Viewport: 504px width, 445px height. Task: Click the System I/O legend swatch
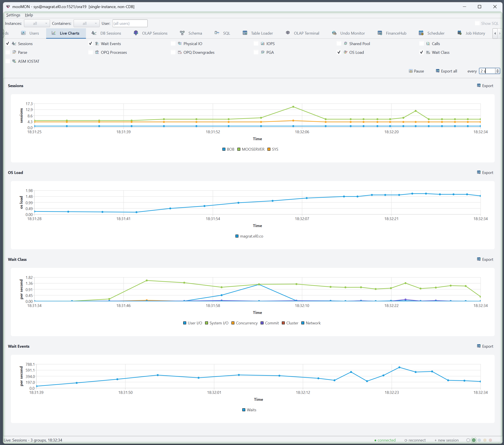tap(207, 323)
